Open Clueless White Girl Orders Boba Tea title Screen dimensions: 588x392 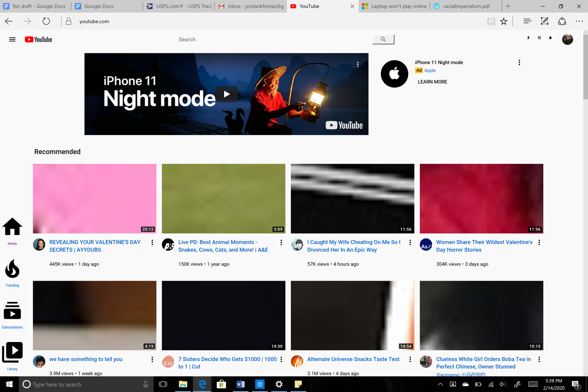(x=483, y=363)
